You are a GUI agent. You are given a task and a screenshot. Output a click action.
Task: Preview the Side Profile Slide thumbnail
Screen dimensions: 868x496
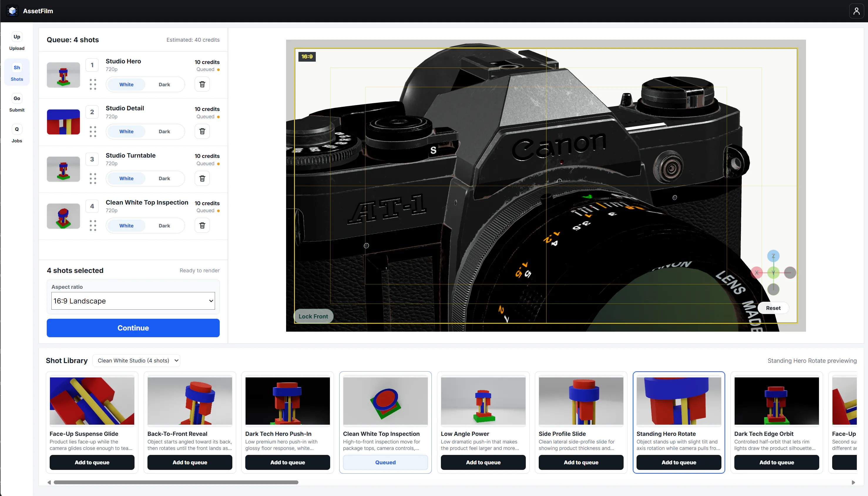[x=581, y=401]
